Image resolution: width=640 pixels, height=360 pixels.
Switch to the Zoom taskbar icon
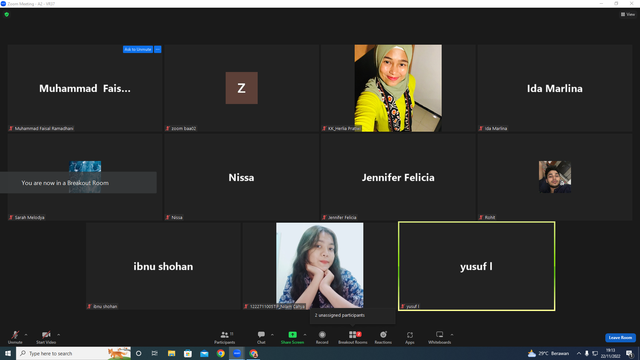click(237, 353)
